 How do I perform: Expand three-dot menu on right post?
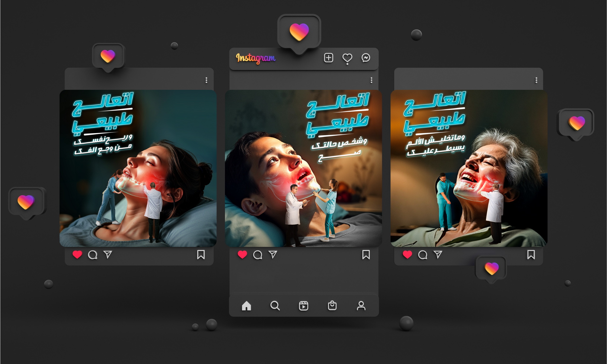(x=536, y=80)
